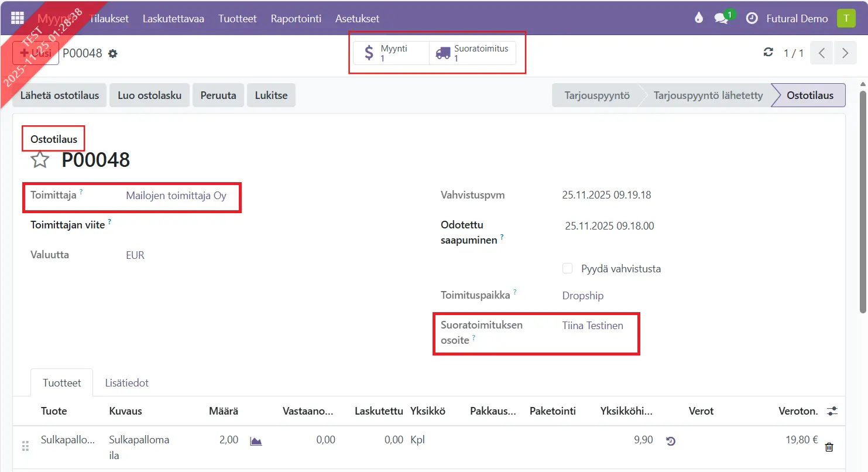Open the Raportointi menu
The width and height of the screenshot is (868, 472).
tap(296, 18)
